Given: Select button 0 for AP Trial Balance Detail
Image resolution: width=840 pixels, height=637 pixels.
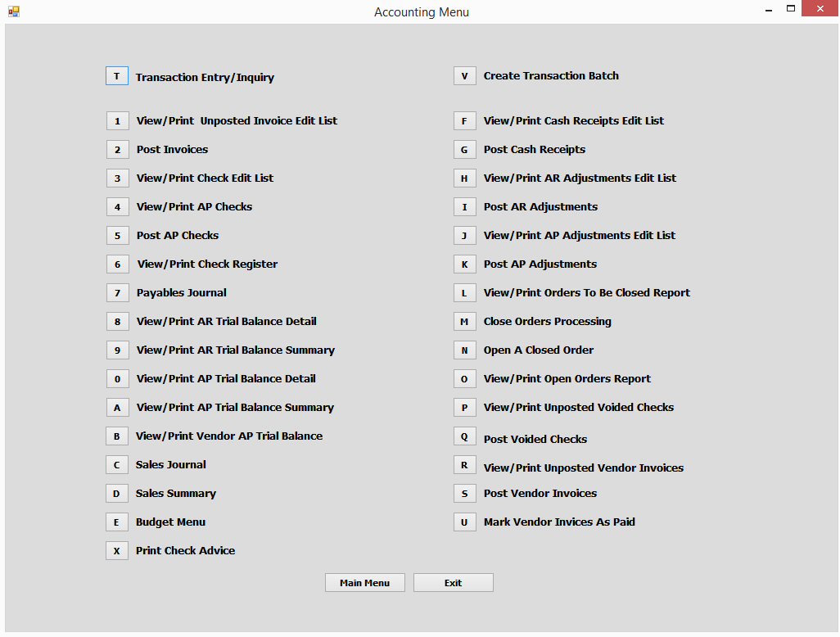Looking at the screenshot, I should (x=117, y=379).
